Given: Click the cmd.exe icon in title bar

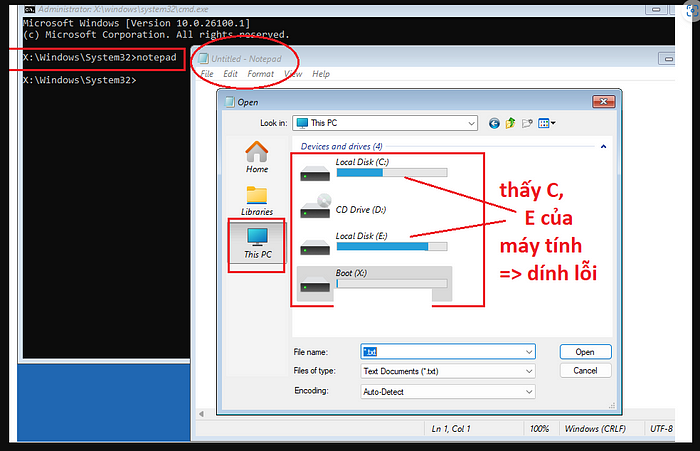Looking at the screenshot, I should point(30,9).
